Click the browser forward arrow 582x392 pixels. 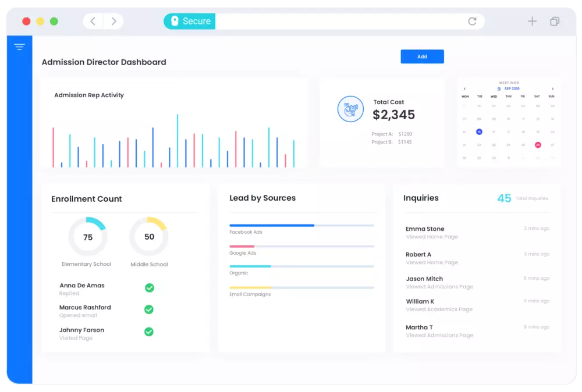coord(113,22)
